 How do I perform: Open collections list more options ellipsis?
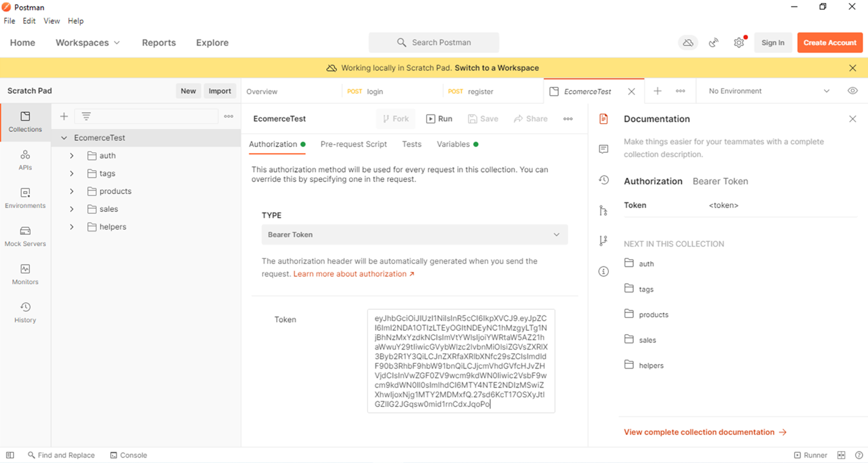click(229, 116)
